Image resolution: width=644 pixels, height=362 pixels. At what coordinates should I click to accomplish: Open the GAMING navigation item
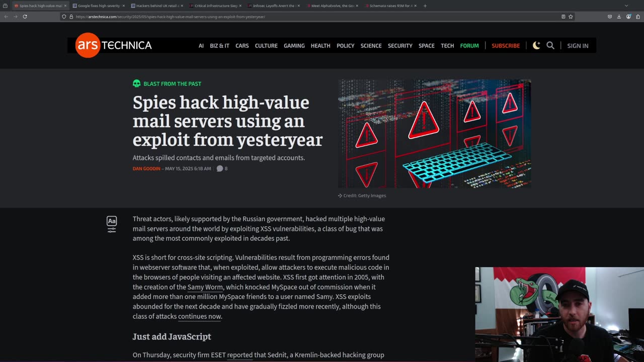click(x=294, y=46)
